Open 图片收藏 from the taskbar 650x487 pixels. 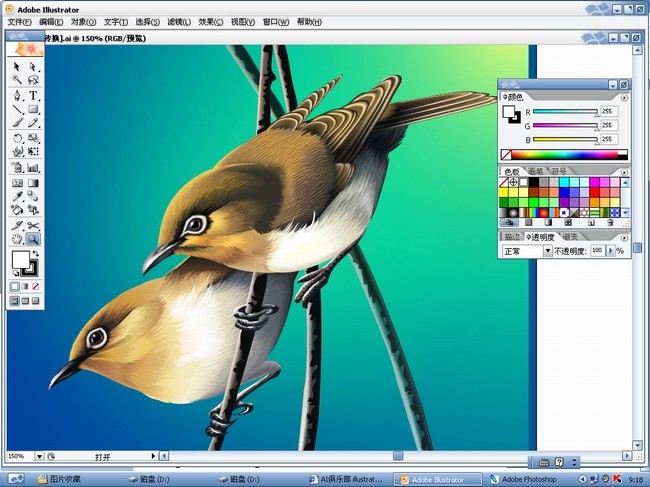point(59,479)
